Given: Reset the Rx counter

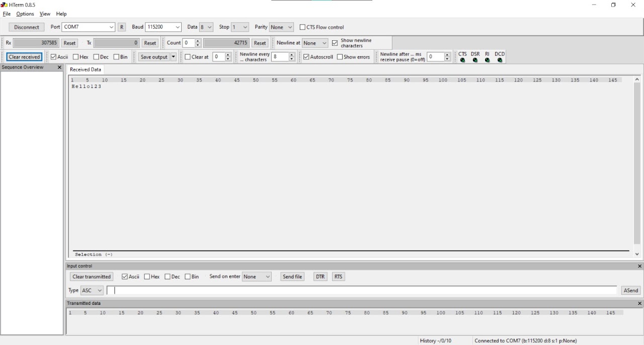Looking at the screenshot, I should coord(69,43).
